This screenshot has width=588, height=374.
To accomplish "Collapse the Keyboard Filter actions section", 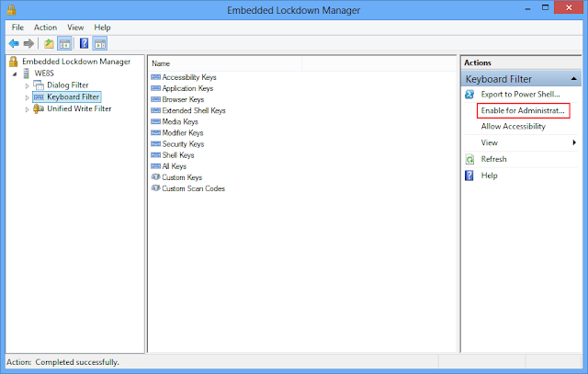I will pos(573,79).
